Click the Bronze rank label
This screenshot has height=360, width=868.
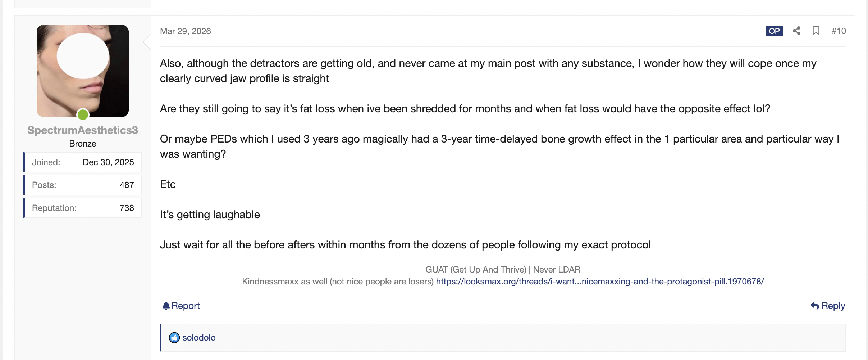click(83, 144)
